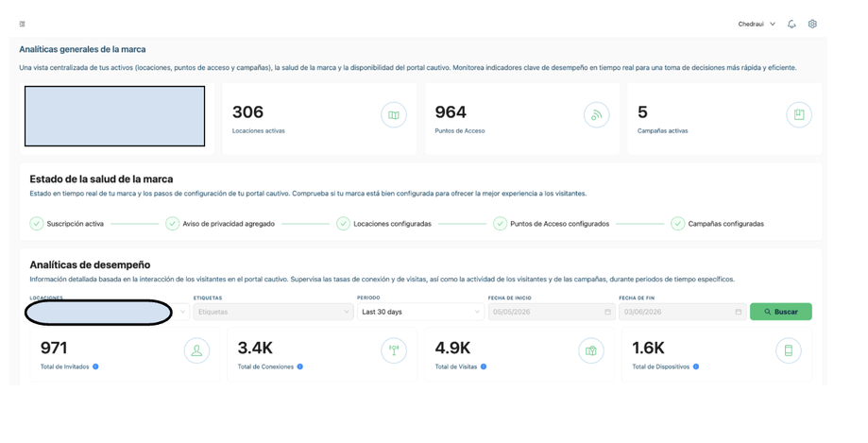Open the notifications bell
The image size is (868, 443).
click(791, 24)
